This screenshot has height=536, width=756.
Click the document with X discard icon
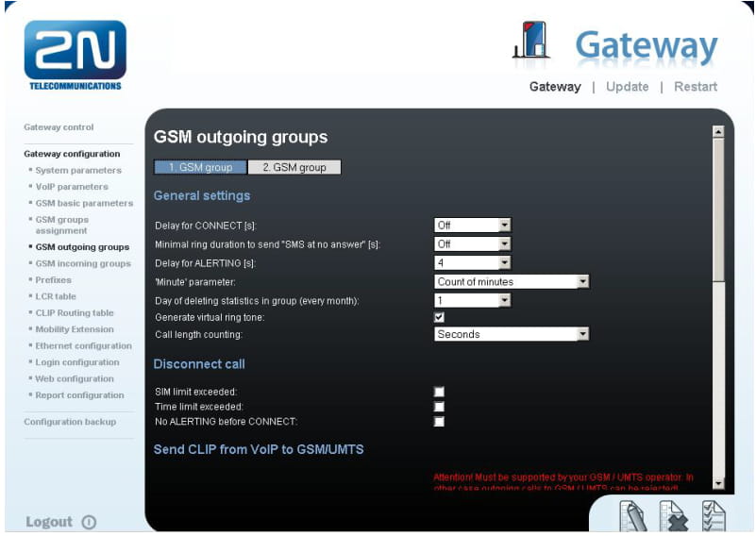pyautogui.click(x=674, y=516)
